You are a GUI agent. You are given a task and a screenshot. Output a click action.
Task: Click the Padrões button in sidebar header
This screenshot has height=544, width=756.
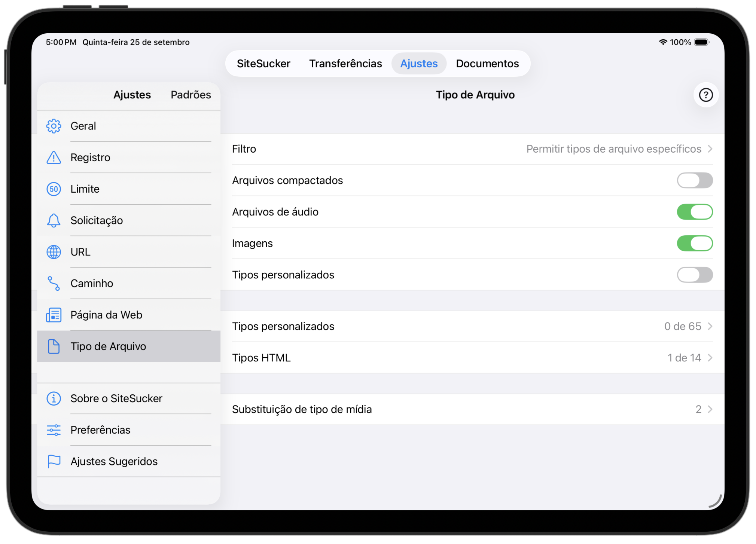point(190,95)
